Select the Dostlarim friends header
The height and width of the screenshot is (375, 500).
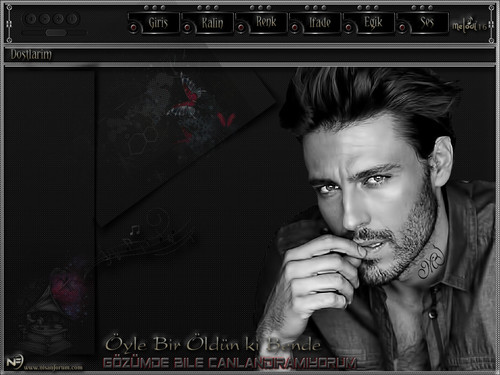coord(31,54)
